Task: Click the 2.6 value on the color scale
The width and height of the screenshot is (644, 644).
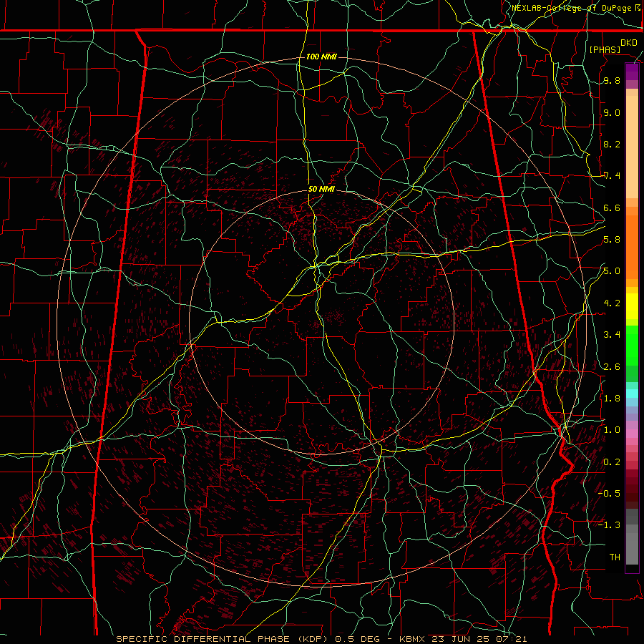Action: (612, 367)
